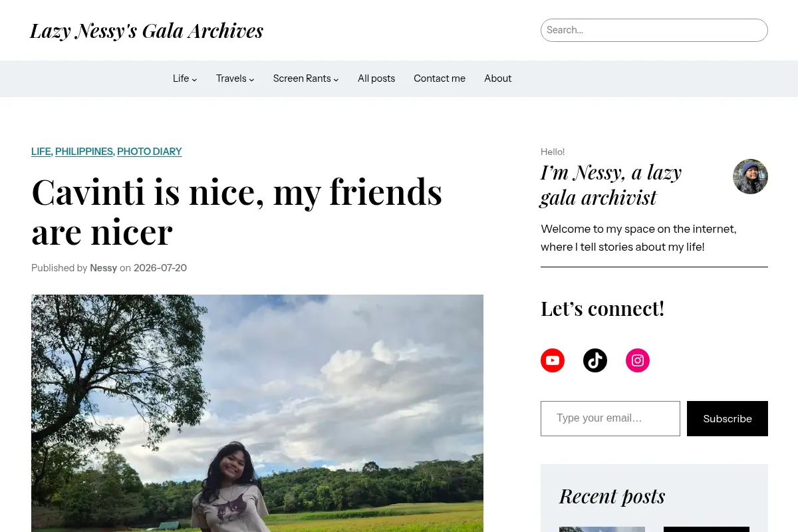Click "I'm Nessy, a lazy gala archivist" heading
The width and height of the screenshot is (798, 532).
point(611,185)
